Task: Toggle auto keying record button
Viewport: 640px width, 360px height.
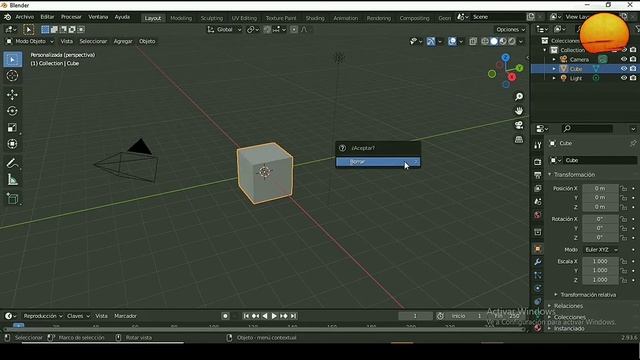Action: tap(225, 316)
